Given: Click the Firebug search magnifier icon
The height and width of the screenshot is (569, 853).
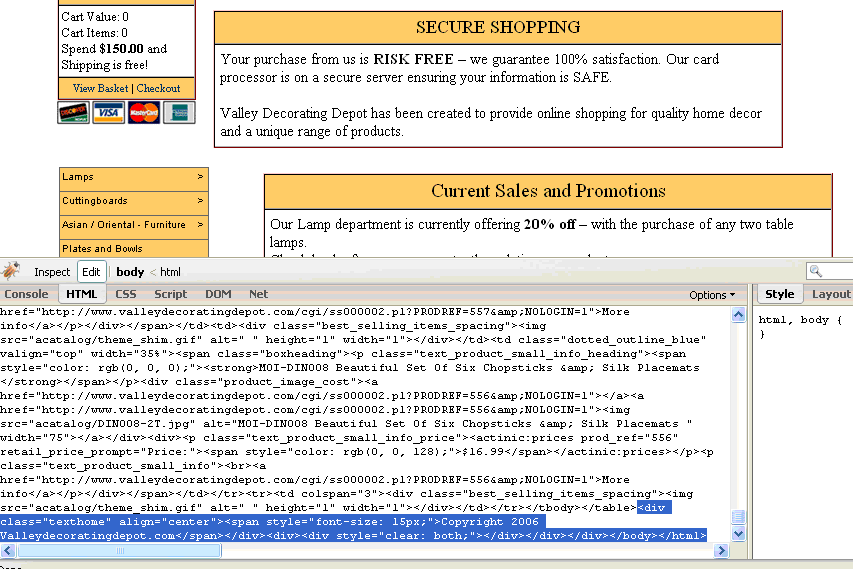Looking at the screenshot, I should tap(818, 271).
